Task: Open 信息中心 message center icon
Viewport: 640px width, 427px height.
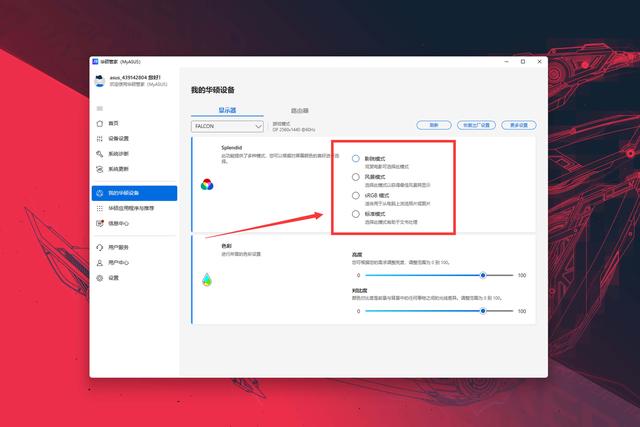Action: (100, 223)
